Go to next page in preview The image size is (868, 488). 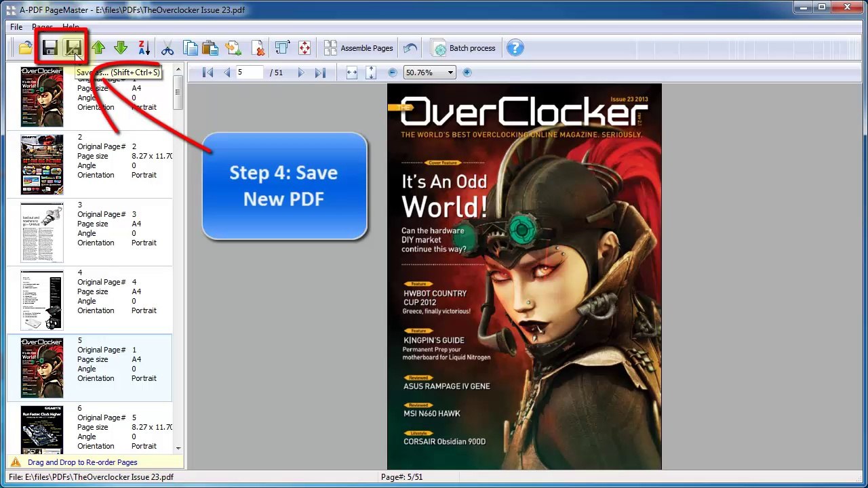[301, 73]
